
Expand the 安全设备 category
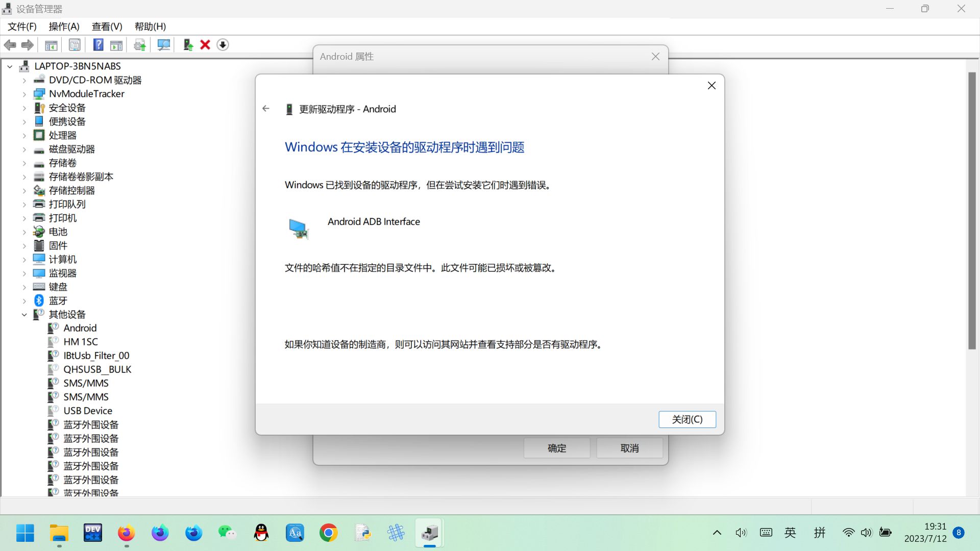coord(24,108)
